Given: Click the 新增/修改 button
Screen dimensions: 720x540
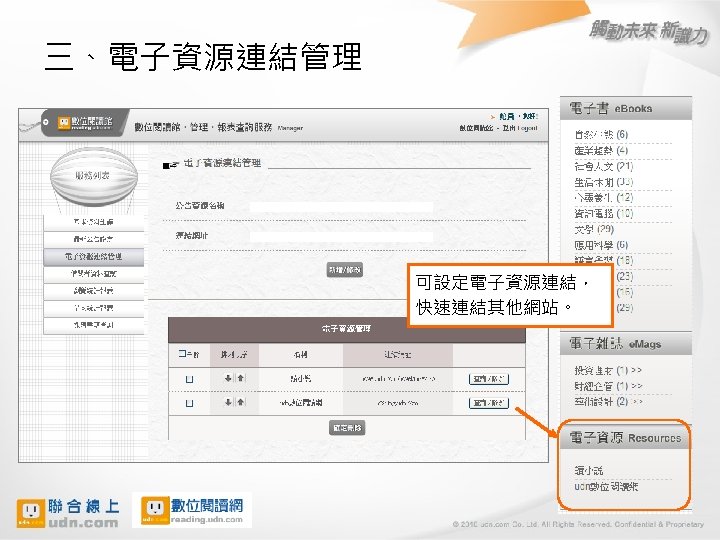Looking at the screenshot, I should point(345,270).
